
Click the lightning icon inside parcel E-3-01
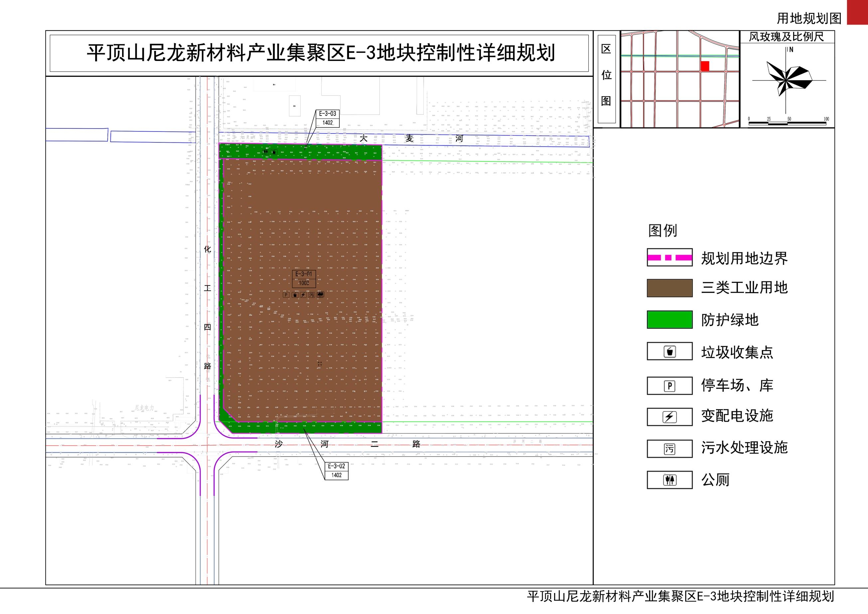pos(303,295)
